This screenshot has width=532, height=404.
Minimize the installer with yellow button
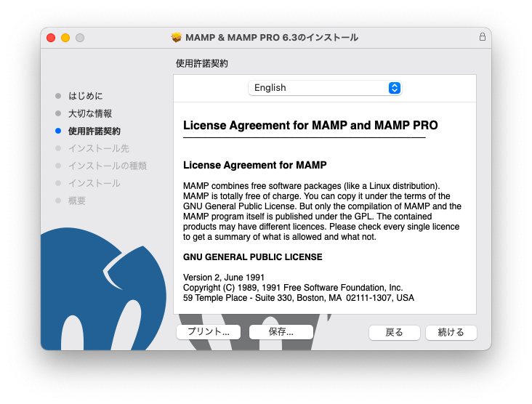click(65, 38)
